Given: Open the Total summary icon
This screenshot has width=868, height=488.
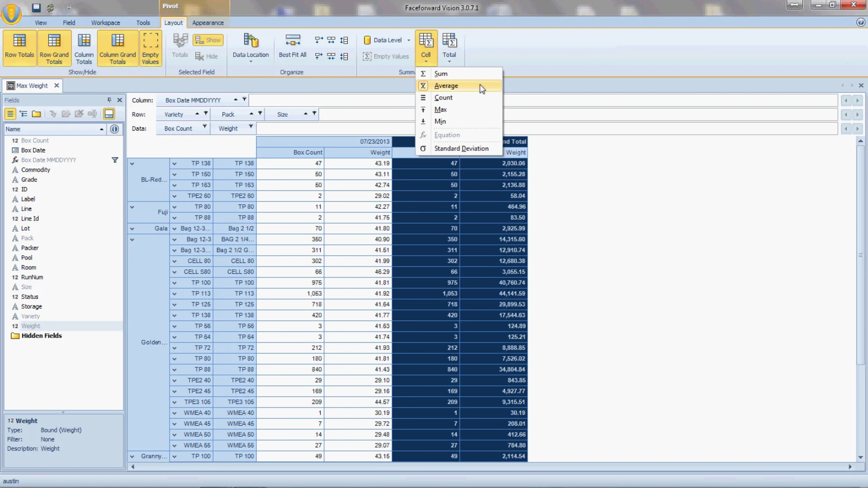Looking at the screenshot, I should [x=449, y=47].
